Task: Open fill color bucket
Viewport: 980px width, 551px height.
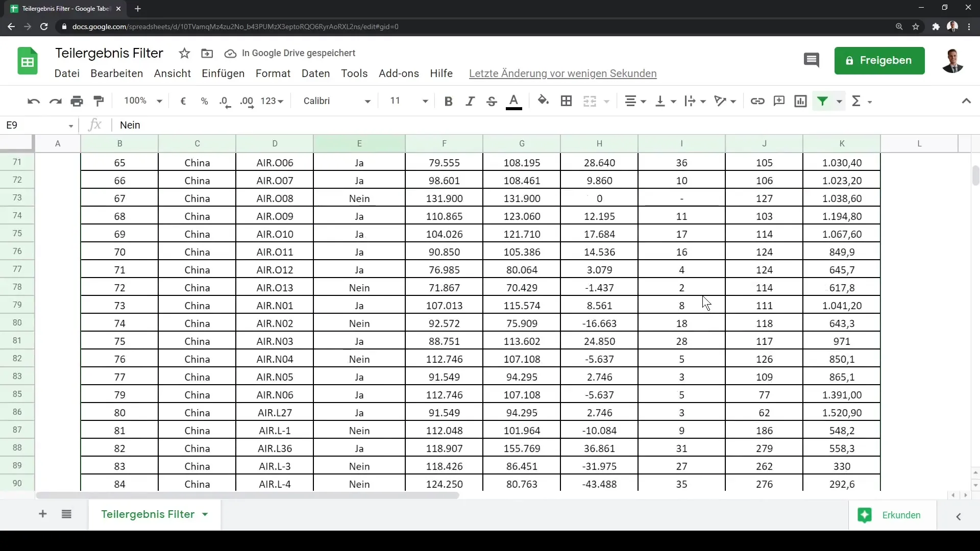Action: coord(544,101)
